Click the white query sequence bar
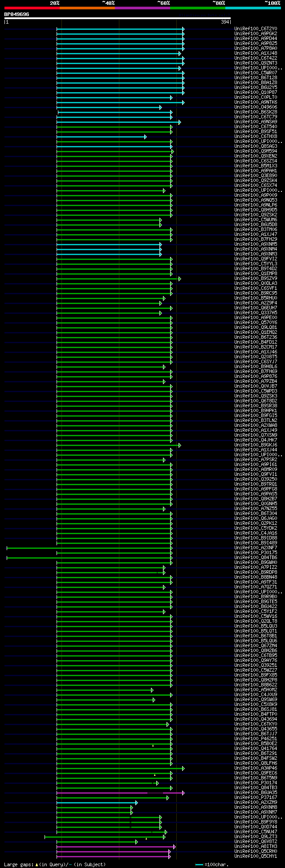The image size is (285, 868). (118, 18)
